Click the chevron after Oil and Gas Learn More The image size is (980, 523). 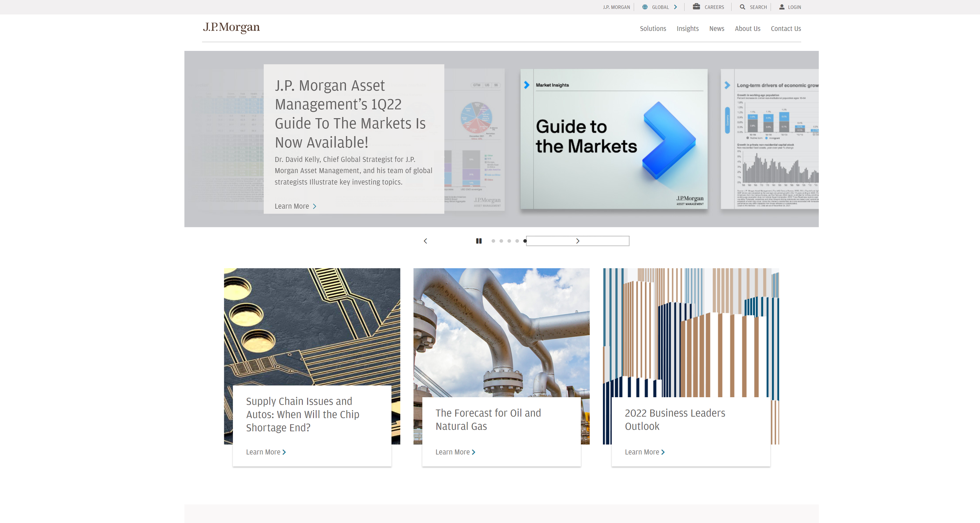click(x=474, y=452)
